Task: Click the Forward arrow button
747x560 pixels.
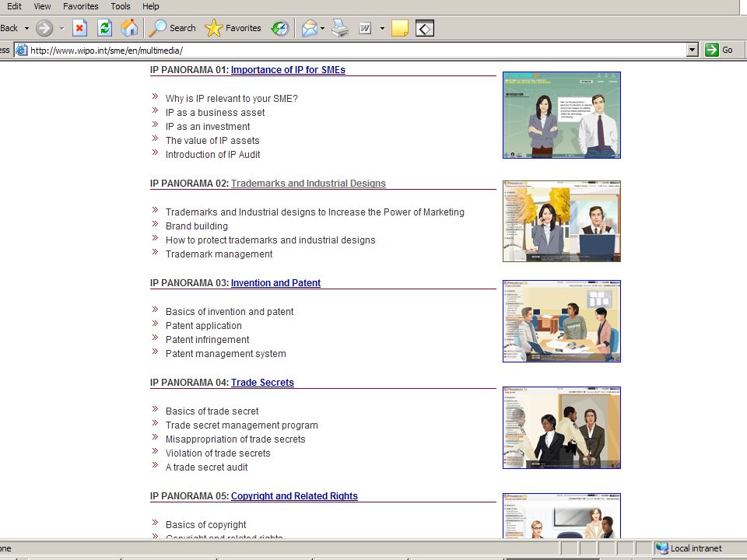Action: click(x=44, y=28)
